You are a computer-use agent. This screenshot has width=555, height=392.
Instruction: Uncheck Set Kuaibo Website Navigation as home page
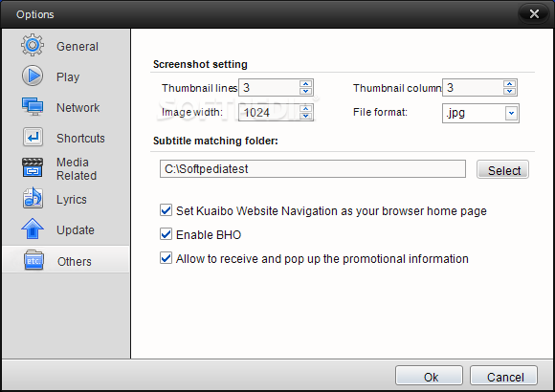166,210
